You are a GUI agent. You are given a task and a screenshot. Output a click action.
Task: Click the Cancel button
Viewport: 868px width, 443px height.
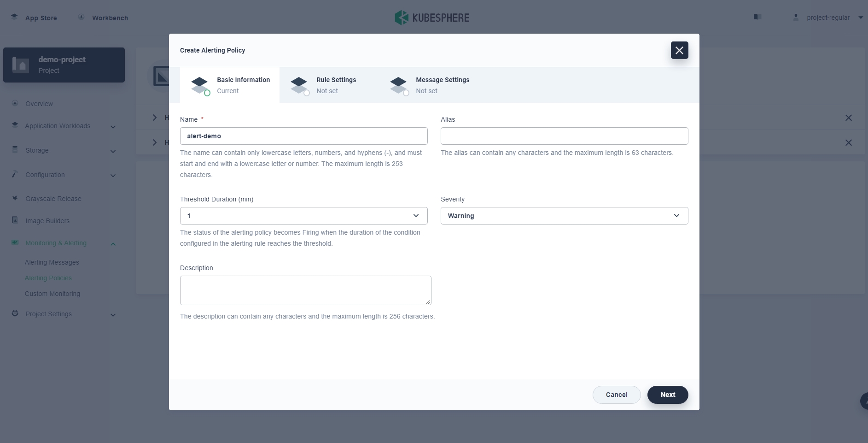tap(616, 395)
